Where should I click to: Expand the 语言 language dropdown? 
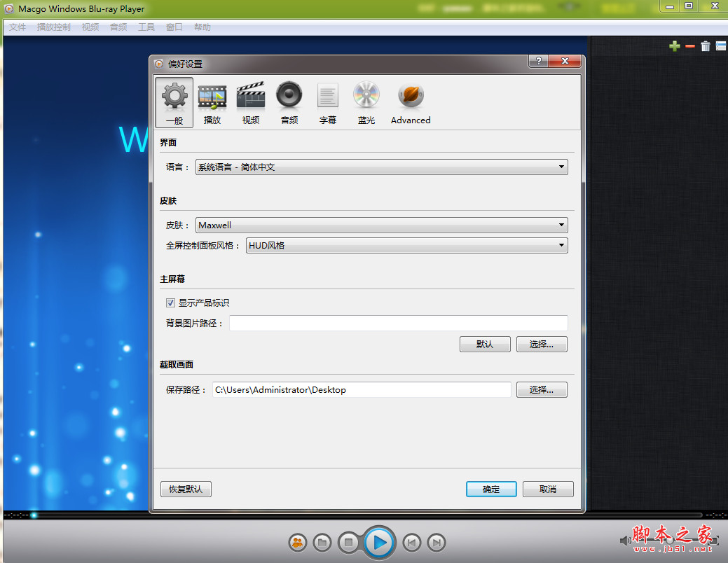click(382, 167)
